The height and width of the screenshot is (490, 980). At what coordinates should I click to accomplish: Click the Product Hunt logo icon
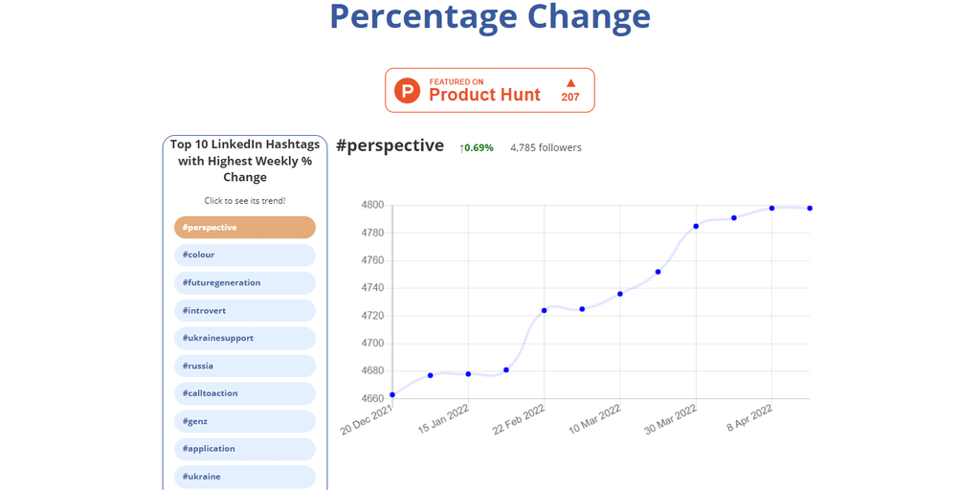(x=409, y=91)
